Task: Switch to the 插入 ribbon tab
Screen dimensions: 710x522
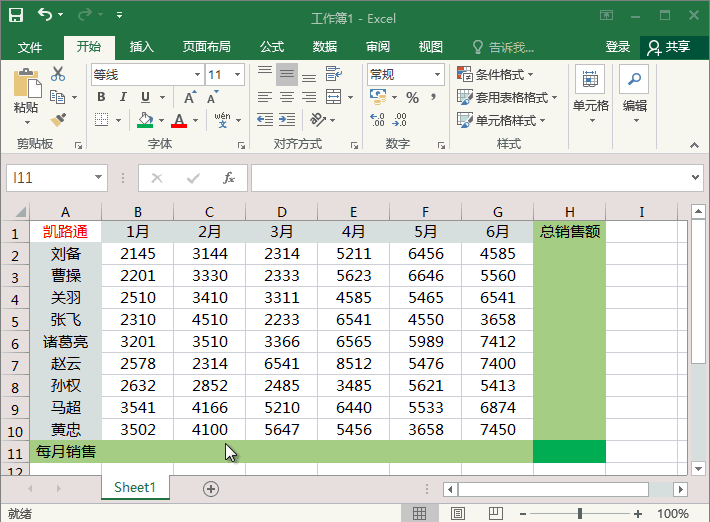Action: [142, 47]
